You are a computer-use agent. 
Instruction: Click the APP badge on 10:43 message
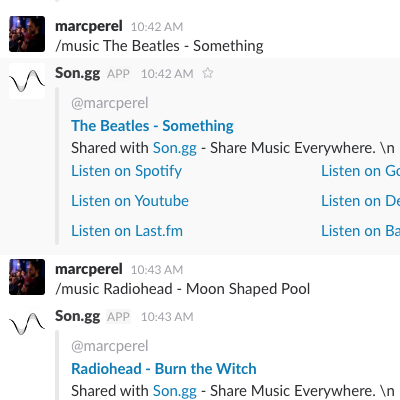coord(118,317)
